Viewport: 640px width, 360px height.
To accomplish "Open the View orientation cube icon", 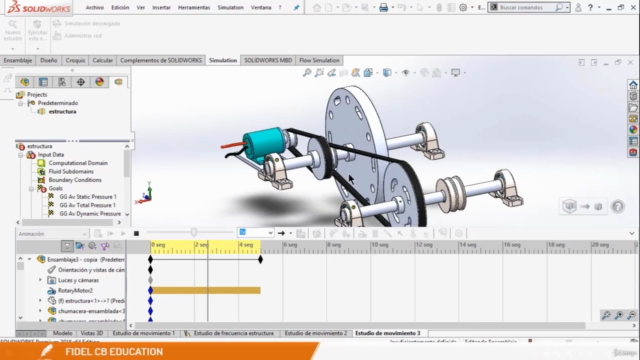I will [368, 73].
